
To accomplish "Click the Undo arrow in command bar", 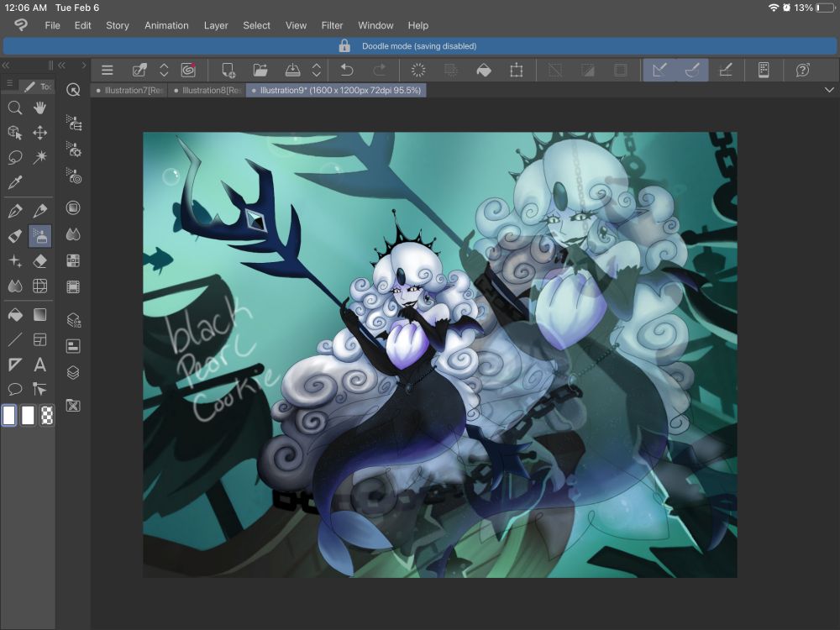I will pos(347,71).
